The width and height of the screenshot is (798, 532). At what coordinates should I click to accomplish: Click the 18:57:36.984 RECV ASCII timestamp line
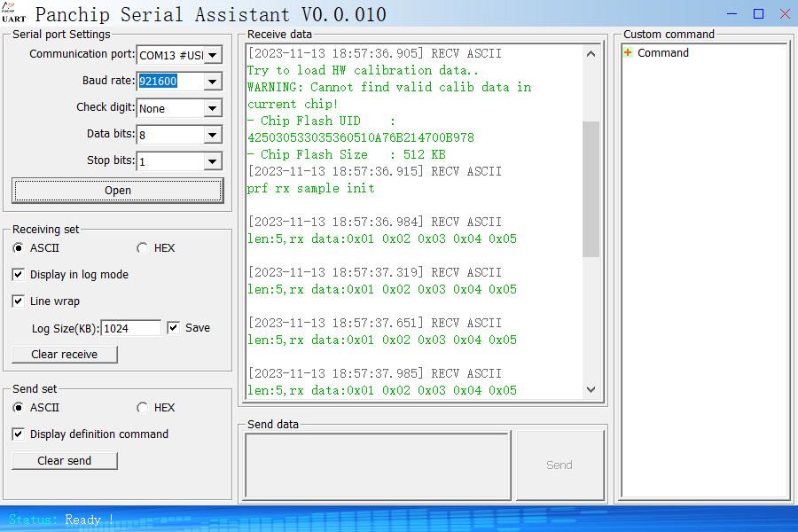click(x=375, y=222)
